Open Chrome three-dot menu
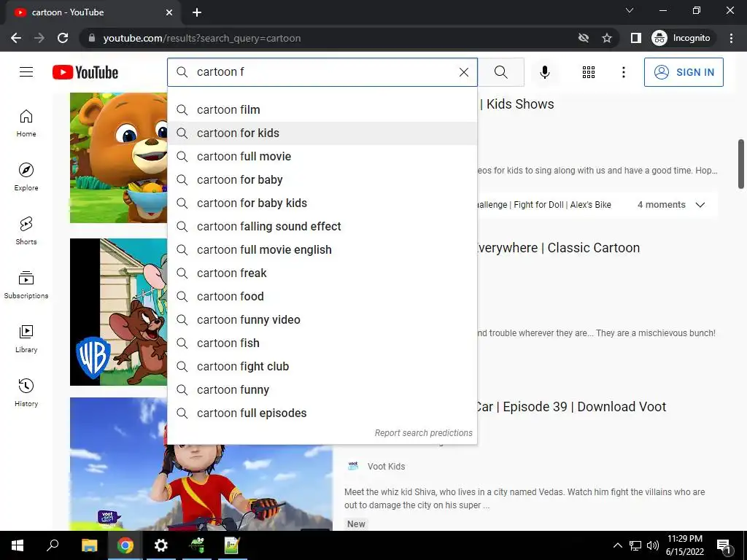Viewport: 747px width, 560px height. click(x=731, y=38)
